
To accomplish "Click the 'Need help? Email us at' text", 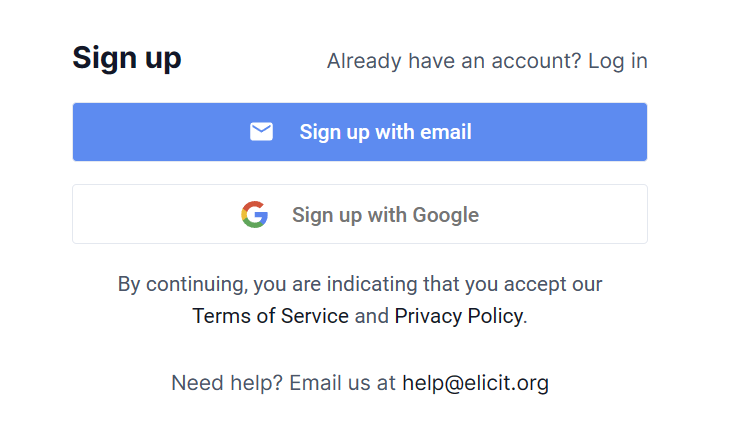I will 284,382.
